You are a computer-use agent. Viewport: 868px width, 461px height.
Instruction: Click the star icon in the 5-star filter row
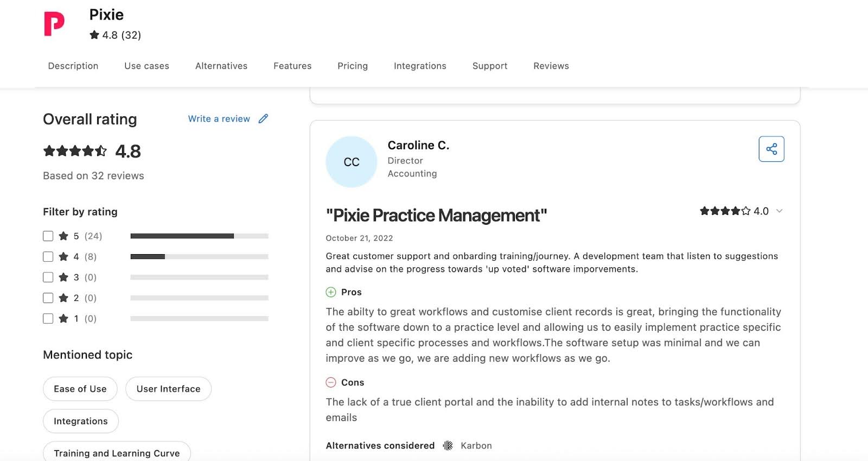coord(64,236)
